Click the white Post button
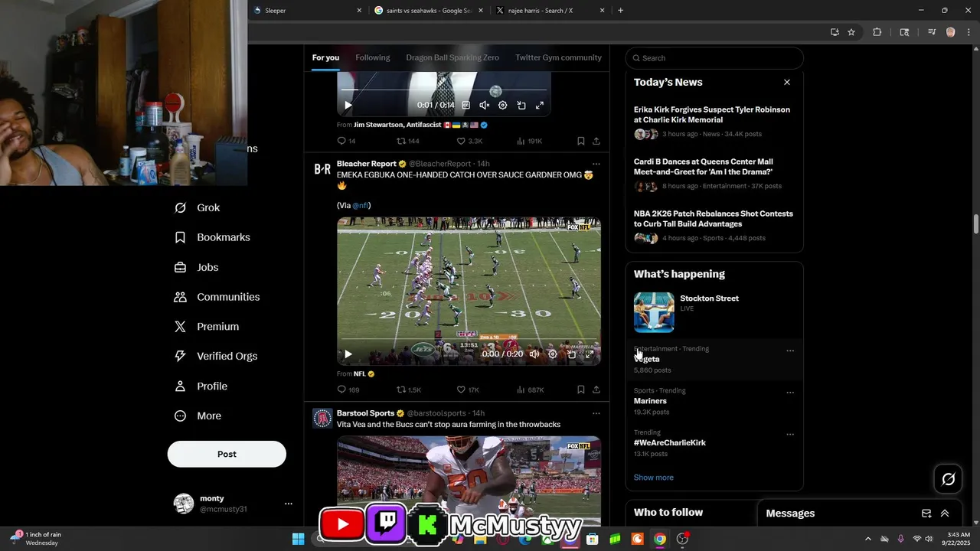Screen dimensions: 980x551 (x=227, y=454)
